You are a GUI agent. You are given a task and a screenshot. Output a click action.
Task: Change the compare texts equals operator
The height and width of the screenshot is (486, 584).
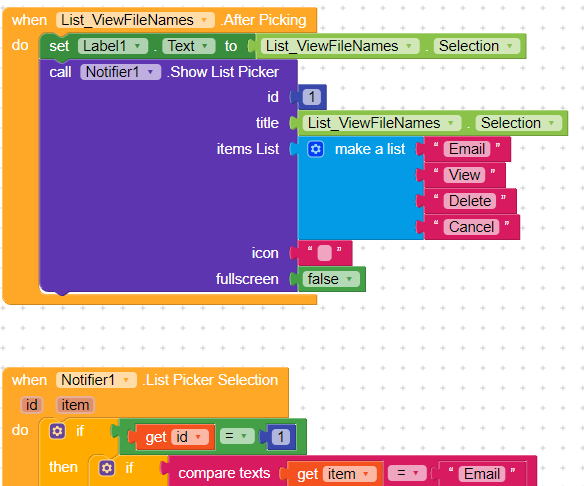tap(408, 473)
